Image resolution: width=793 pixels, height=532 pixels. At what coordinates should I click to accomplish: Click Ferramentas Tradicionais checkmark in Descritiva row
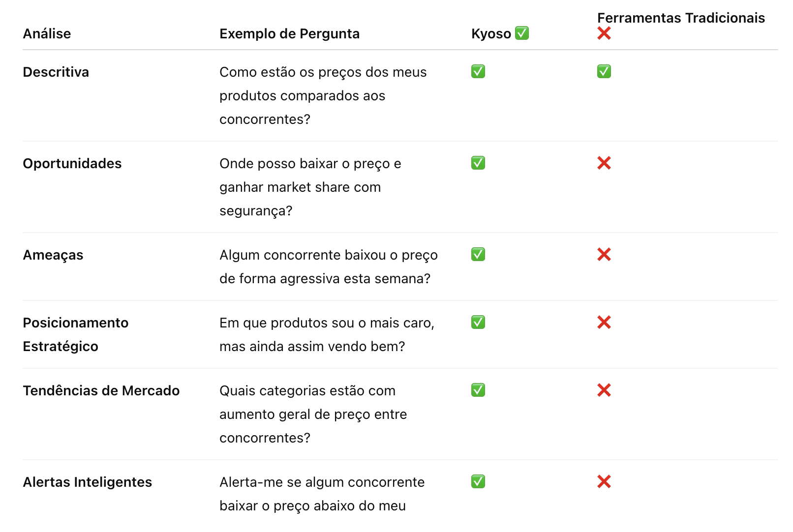[x=604, y=71]
